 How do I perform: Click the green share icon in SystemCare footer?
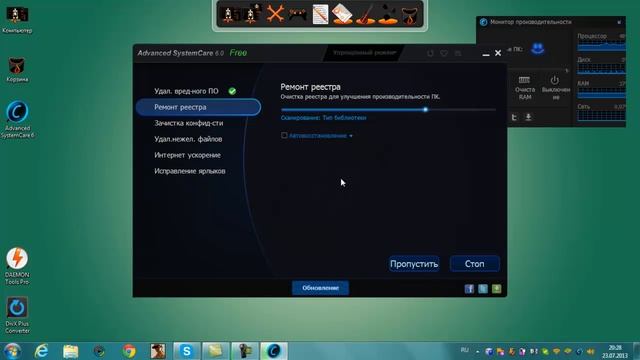coord(496,289)
